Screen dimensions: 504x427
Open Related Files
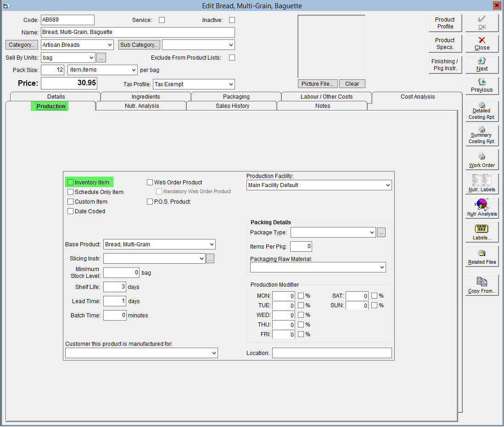(482, 256)
